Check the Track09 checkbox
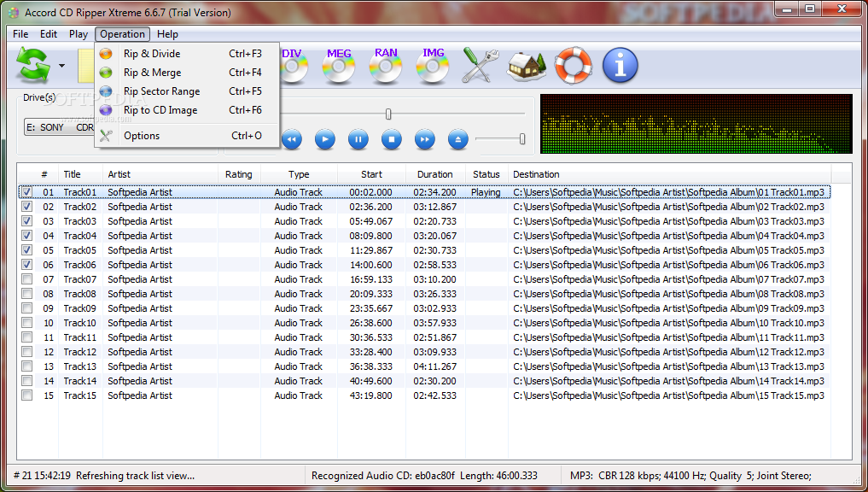The image size is (868, 492). pos(26,308)
